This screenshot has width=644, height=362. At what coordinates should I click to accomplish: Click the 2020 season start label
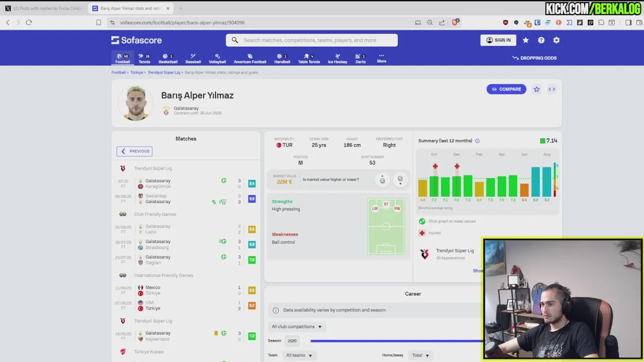292,341
